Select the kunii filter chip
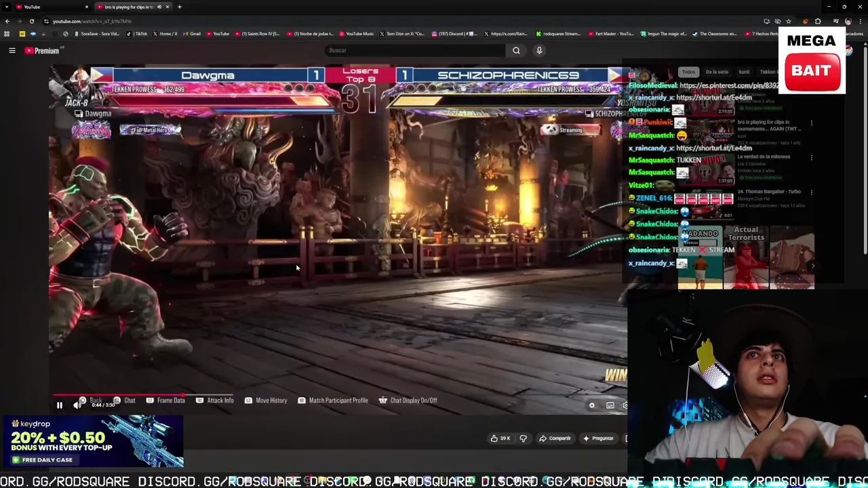This screenshot has height=488, width=868. point(744,72)
